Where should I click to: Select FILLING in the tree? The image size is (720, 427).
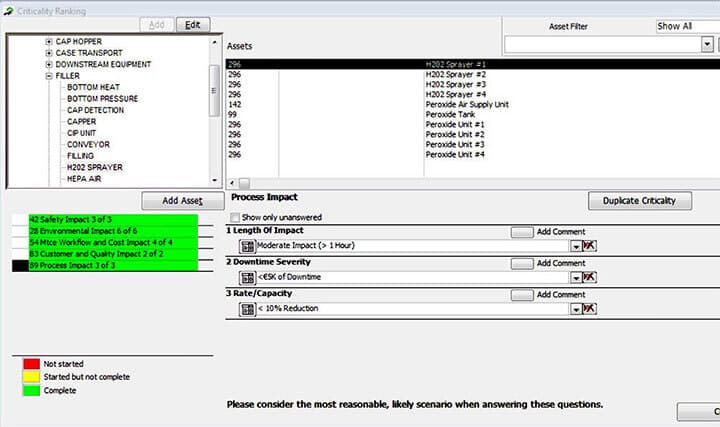point(80,156)
